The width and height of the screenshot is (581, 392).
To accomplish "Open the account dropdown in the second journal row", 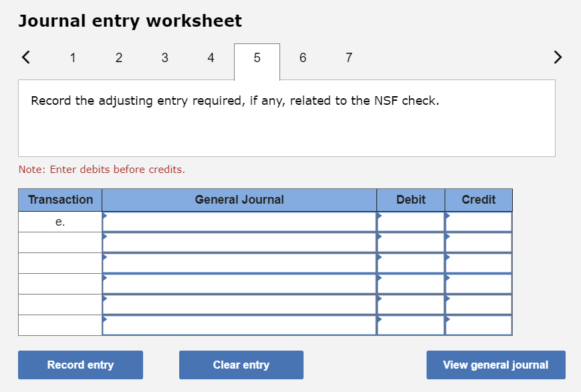I will [105, 237].
